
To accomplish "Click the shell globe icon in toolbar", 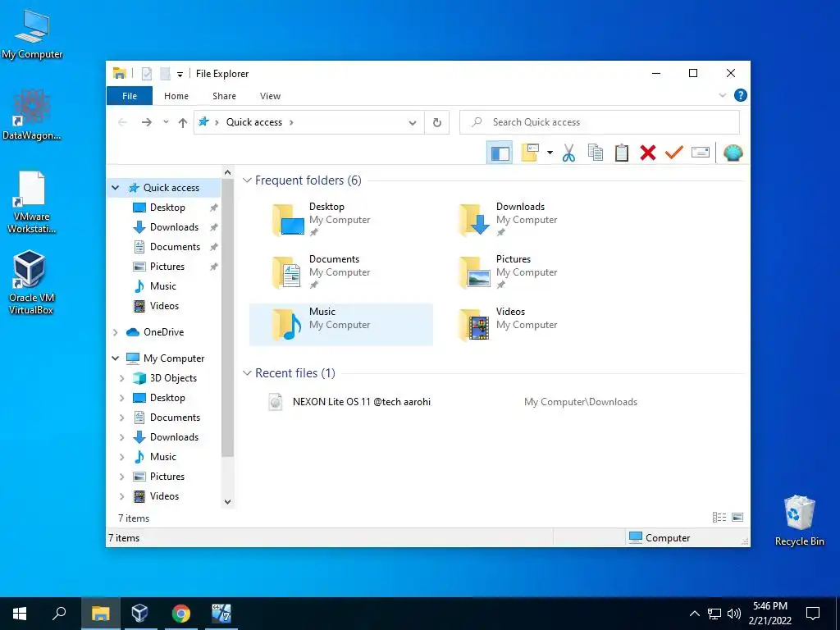I will 733,153.
